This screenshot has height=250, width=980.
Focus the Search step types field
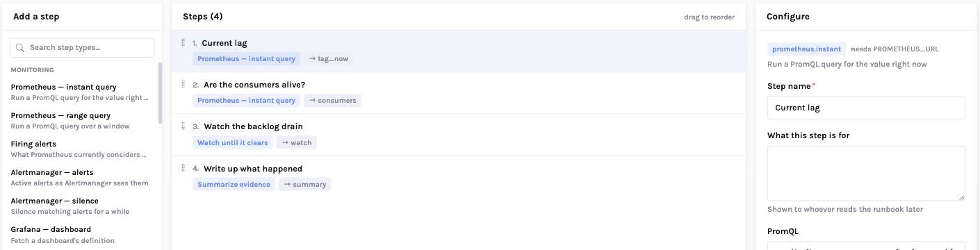[82, 48]
